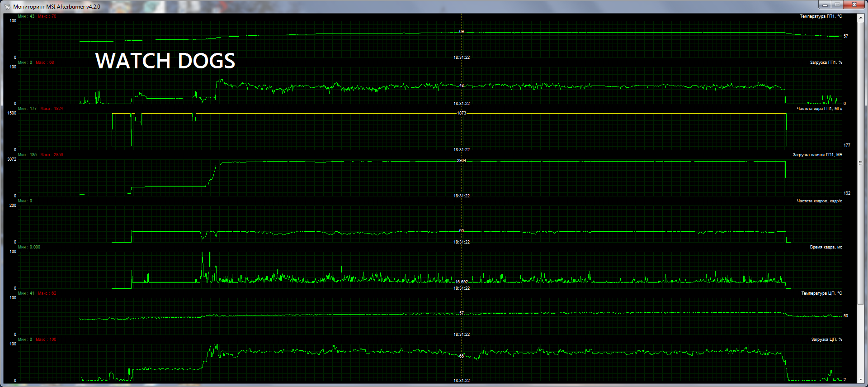Viewport: 868px width, 387px height.
Task: Click the 'Загрузка ЦП, %' graph title
Action: click(826, 339)
